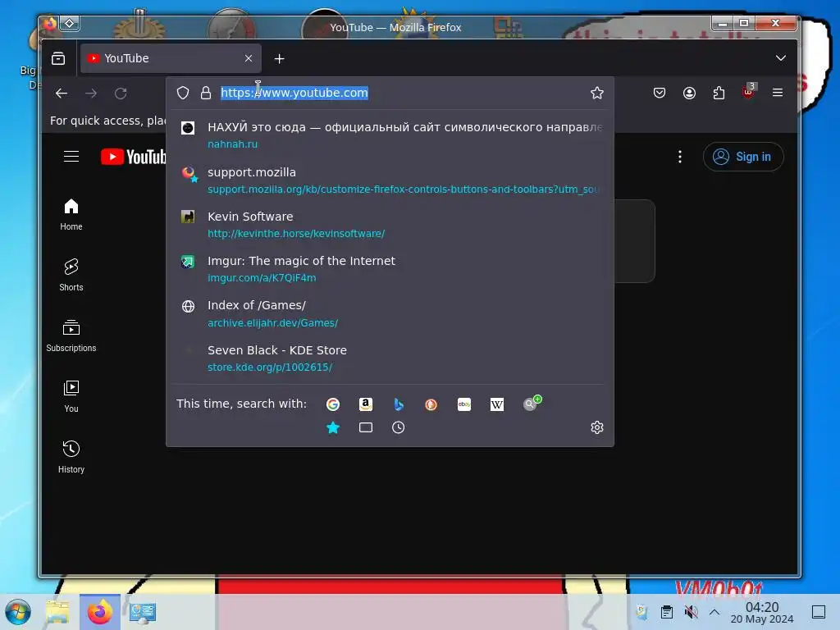
Task: Click the YouTube Sign in button
Action: (743, 157)
